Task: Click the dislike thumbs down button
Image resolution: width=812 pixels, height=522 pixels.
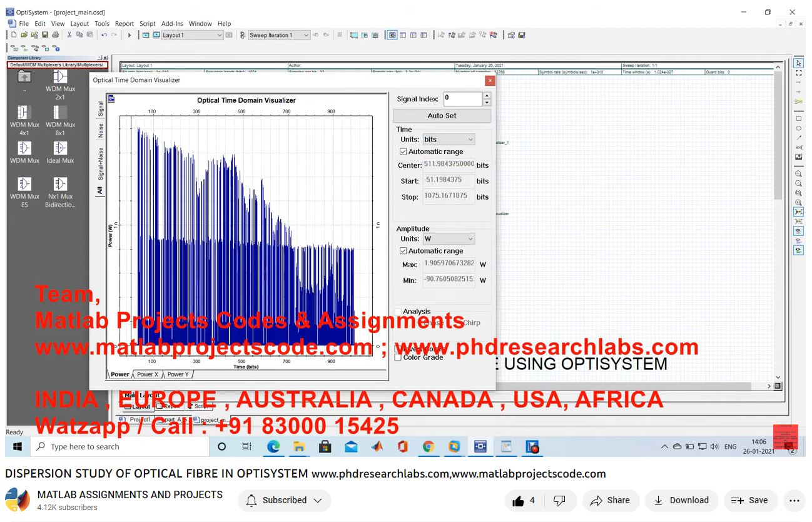Action: click(x=559, y=500)
